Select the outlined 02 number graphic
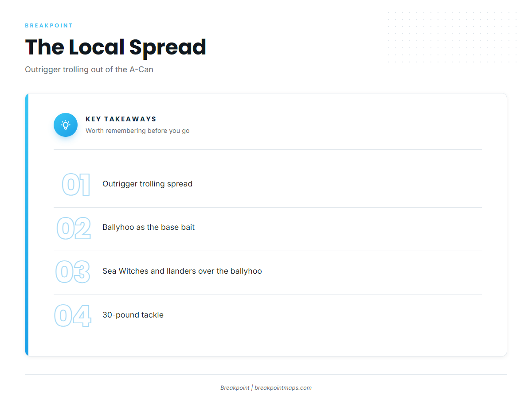The height and width of the screenshot is (403, 532). click(x=74, y=228)
